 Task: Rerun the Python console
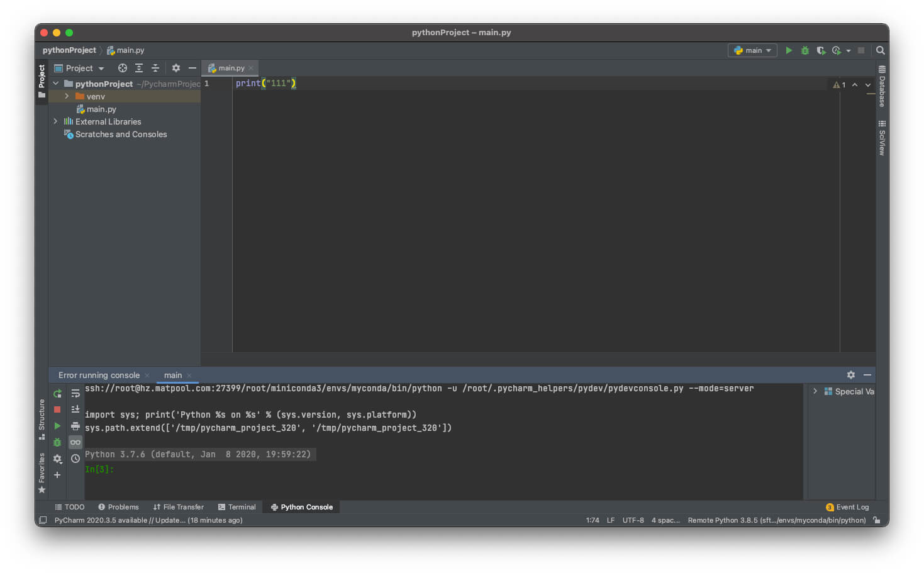tap(57, 393)
